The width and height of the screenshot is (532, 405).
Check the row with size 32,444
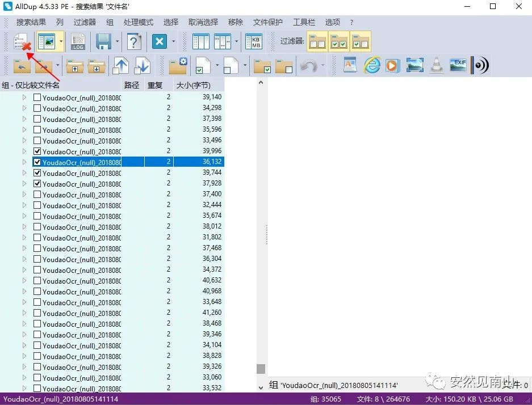(37, 205)
